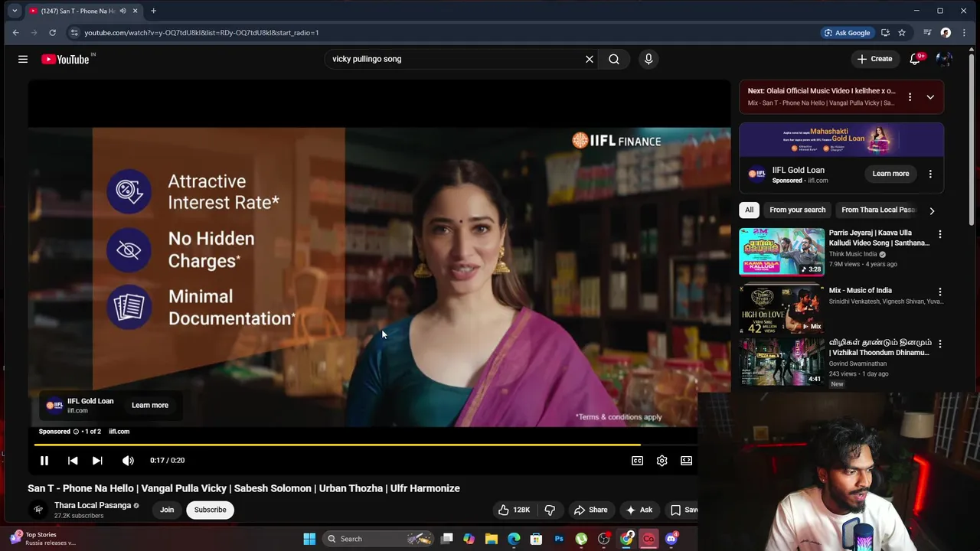
Task: Open the Mix - Music of India thumbnail
Action: (x=782, y=308)
